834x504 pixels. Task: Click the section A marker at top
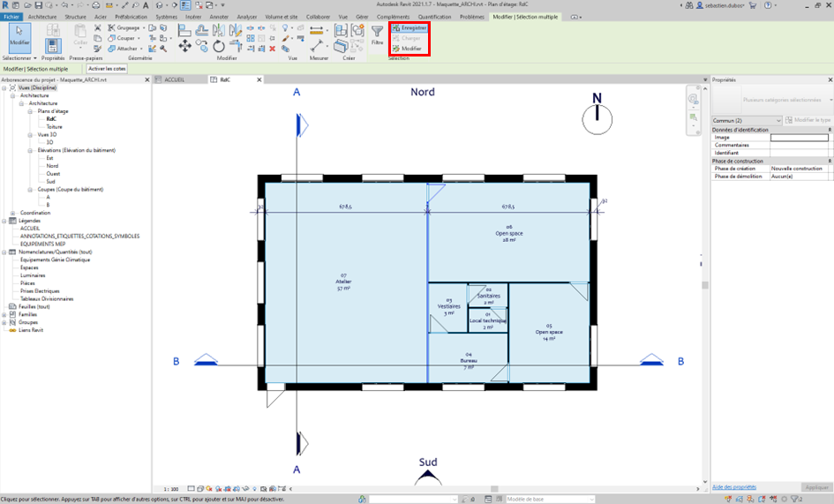(x=300, y=126)
